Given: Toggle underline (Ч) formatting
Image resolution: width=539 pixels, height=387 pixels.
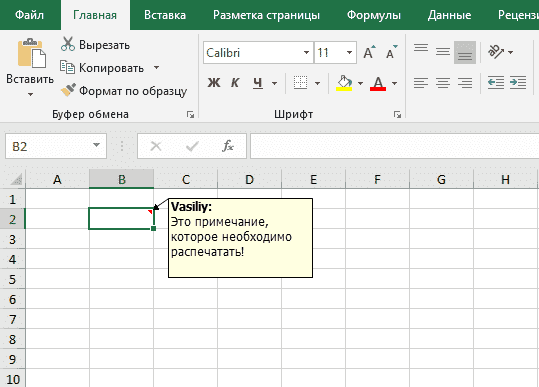Looking at the screenshot, I should 258,83.
